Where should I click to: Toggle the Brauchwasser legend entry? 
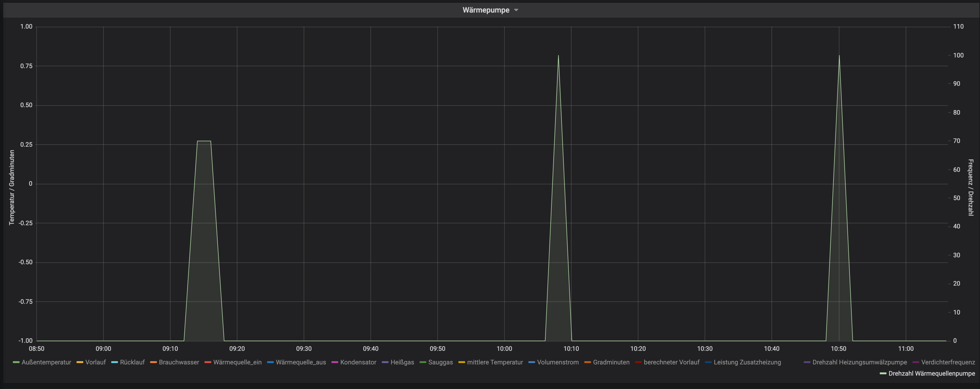tap(179, 362)
